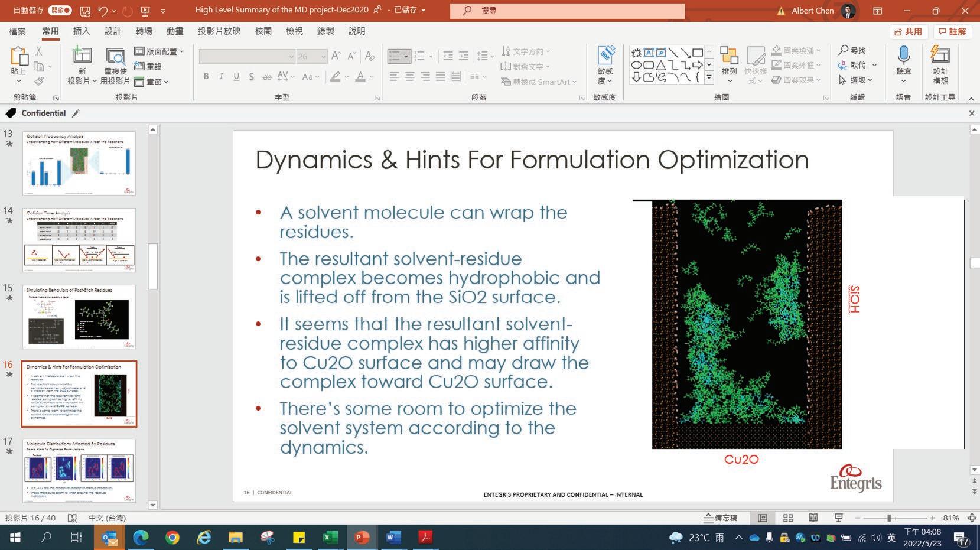Decrease font size with the A-down icon

(x=351, y=56)
